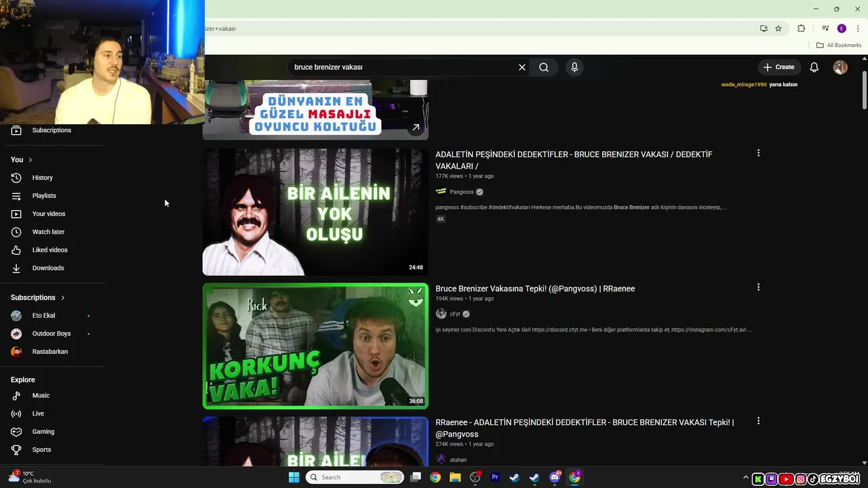Open Chrome three-dot menu
The height and width of the screenshot is (488, 868).
pos(858,28)
